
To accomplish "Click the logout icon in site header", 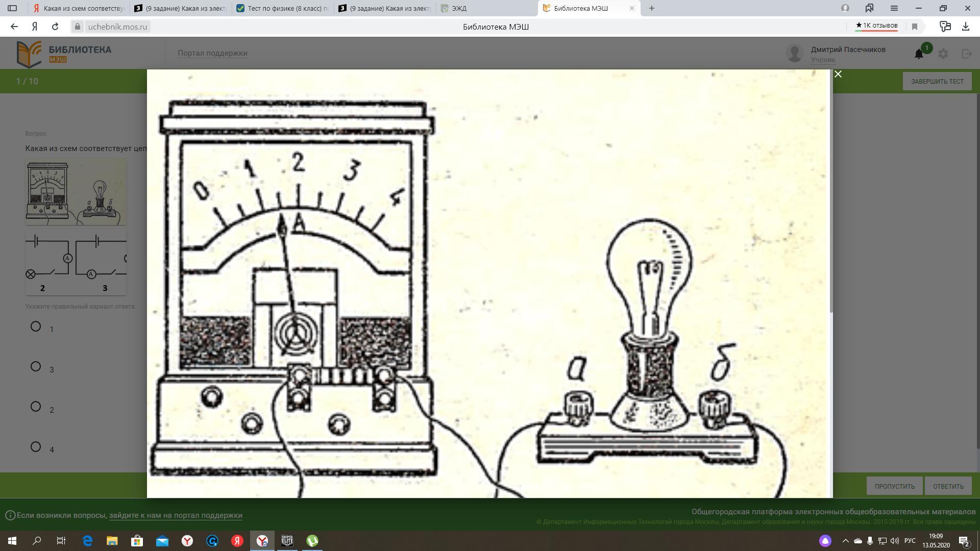I will [967, 54].
